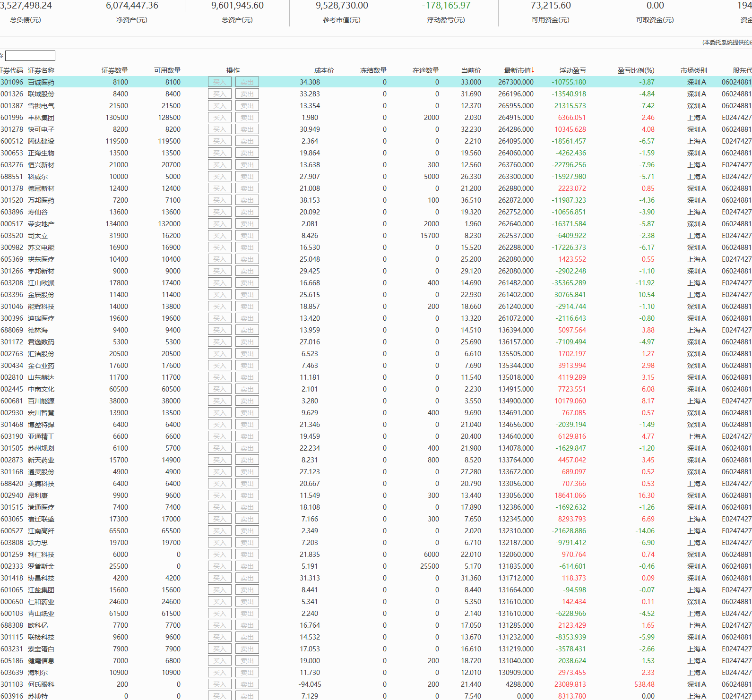Sort by 浮动盈亏 column header
This screenshot has width=752, height=700.
coord(572,70)
